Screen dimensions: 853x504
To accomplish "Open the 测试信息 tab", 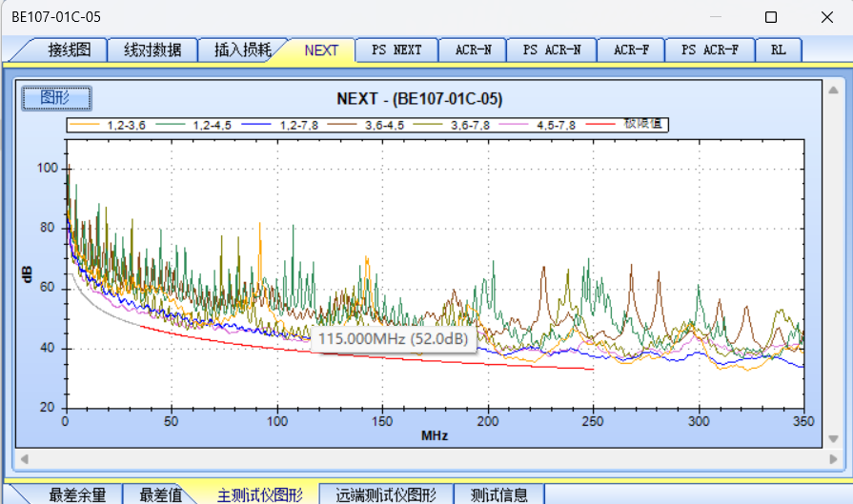I will click(498, 494).
